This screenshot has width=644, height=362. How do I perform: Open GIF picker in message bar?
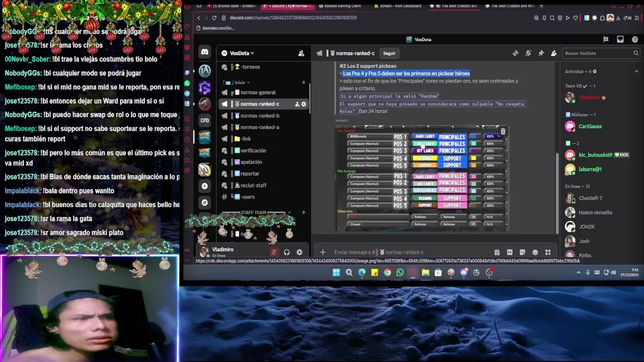[510, 252]
